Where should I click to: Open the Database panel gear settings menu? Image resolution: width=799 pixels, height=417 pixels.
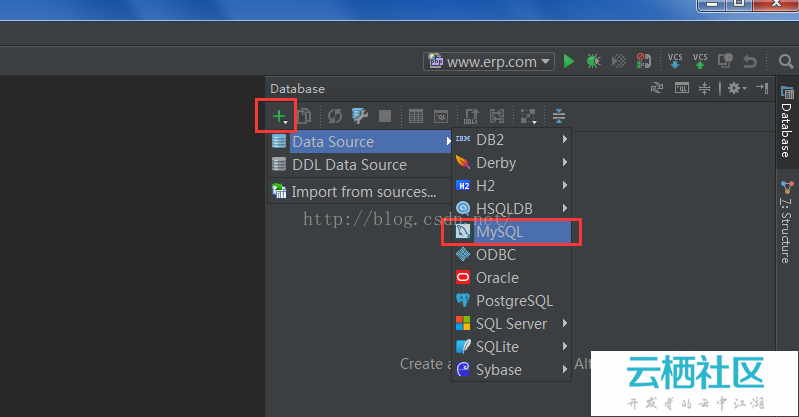736,88
